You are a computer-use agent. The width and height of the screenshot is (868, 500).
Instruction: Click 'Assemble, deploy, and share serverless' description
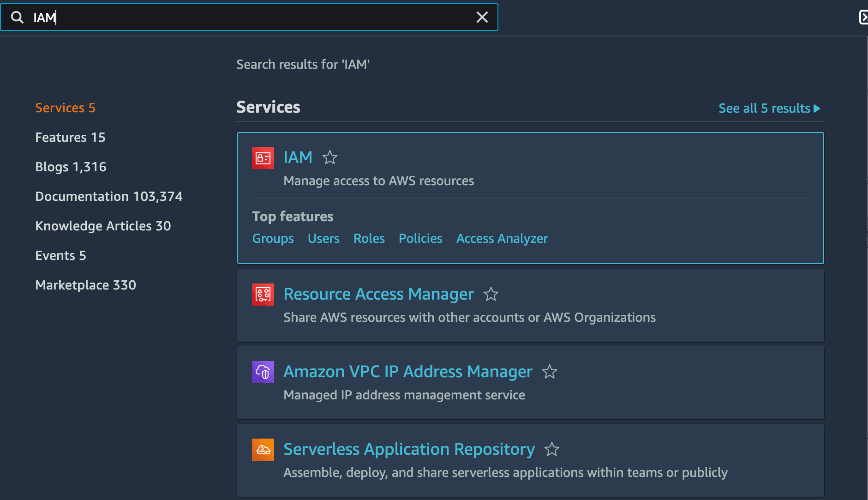pos(505,473)
